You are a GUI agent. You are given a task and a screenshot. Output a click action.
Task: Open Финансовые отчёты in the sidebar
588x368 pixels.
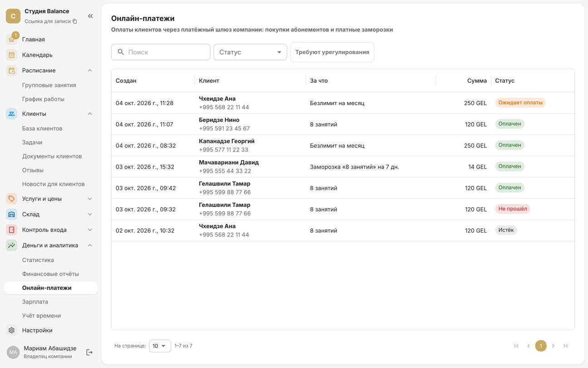[x=50, y=274]
